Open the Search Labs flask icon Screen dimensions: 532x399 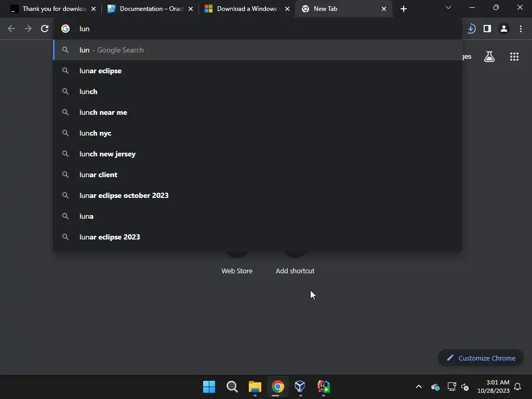(489, 57)
